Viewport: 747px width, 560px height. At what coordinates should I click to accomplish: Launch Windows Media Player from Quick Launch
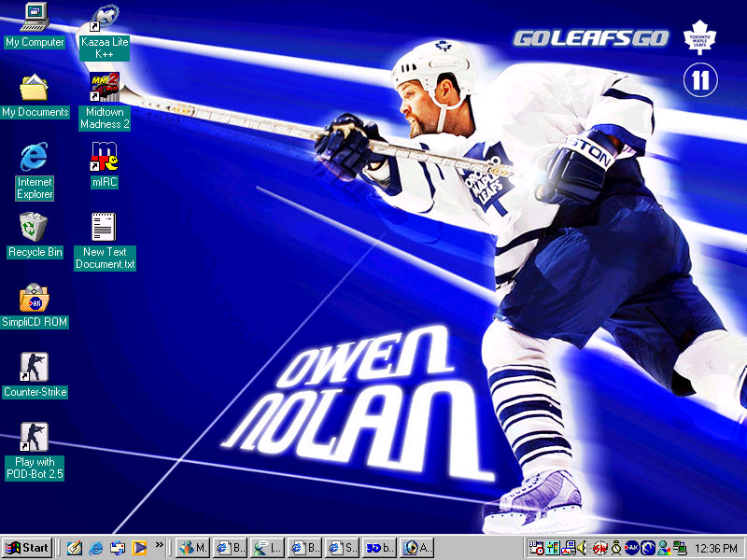click(139, 548)
